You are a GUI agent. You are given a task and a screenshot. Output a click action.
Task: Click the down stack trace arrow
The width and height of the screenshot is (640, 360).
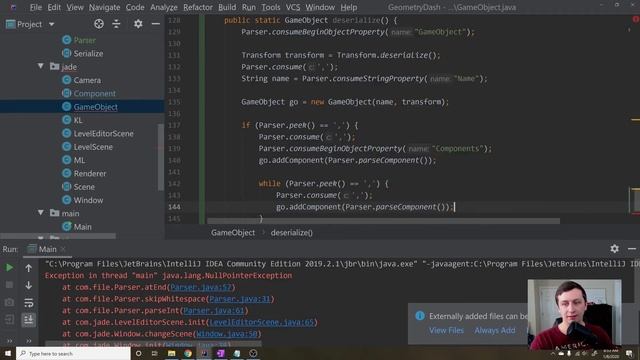click(x=29, y=285)
